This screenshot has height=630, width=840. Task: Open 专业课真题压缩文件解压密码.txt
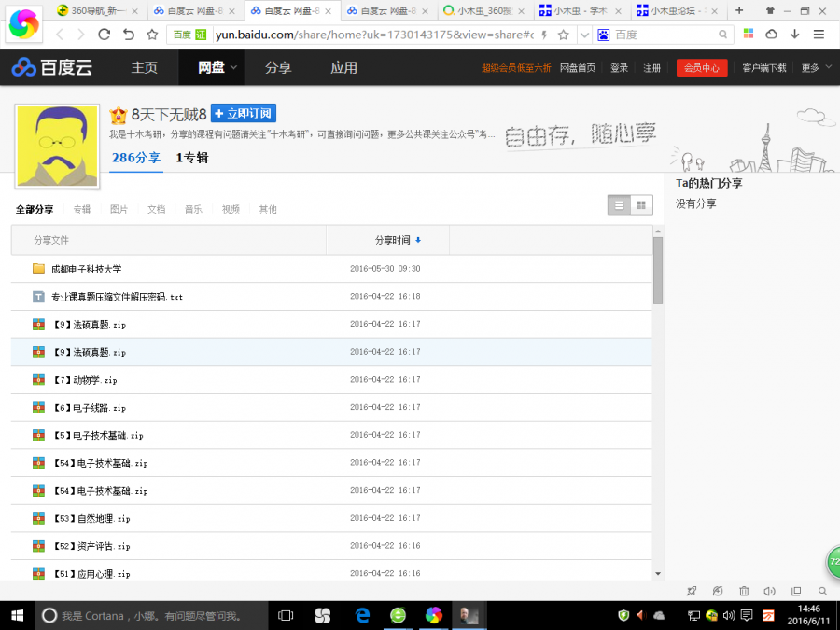[x=117, y=297]
